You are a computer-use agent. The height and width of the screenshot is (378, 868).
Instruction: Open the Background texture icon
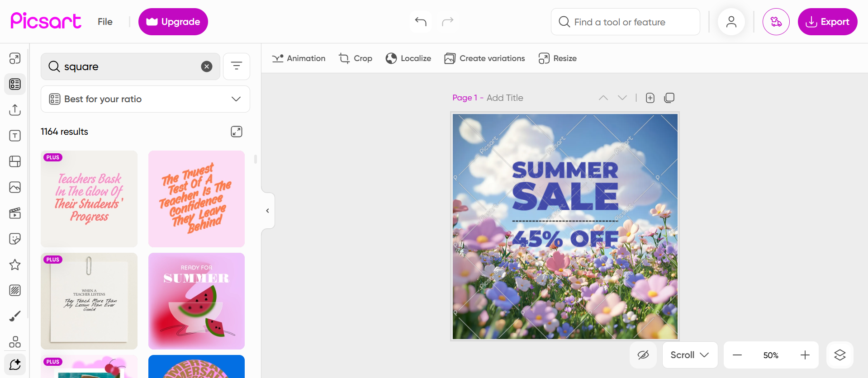(x=15, y=290)
